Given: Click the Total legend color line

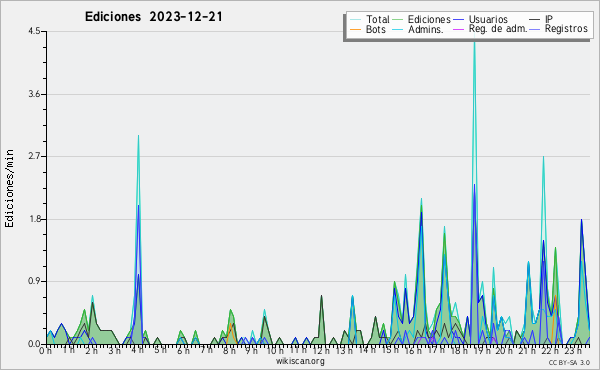Looking at the screenshot, I should [355, 20].
